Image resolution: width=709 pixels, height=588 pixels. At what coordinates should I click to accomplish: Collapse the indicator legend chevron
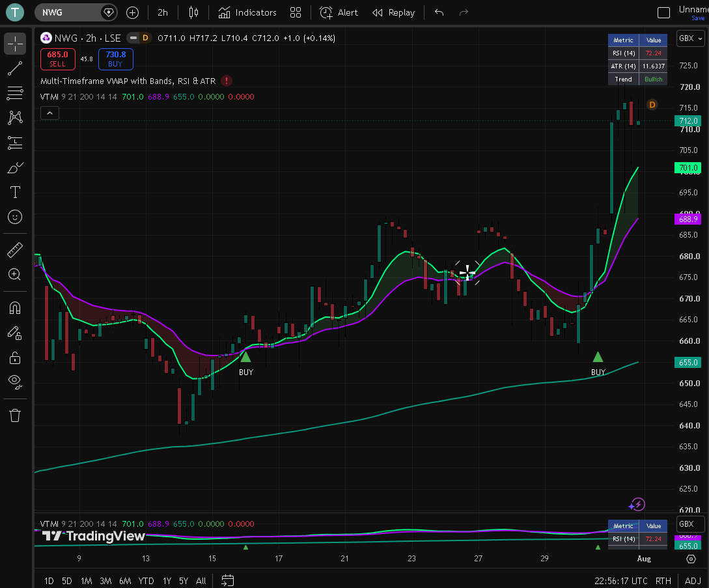(49, 113)
